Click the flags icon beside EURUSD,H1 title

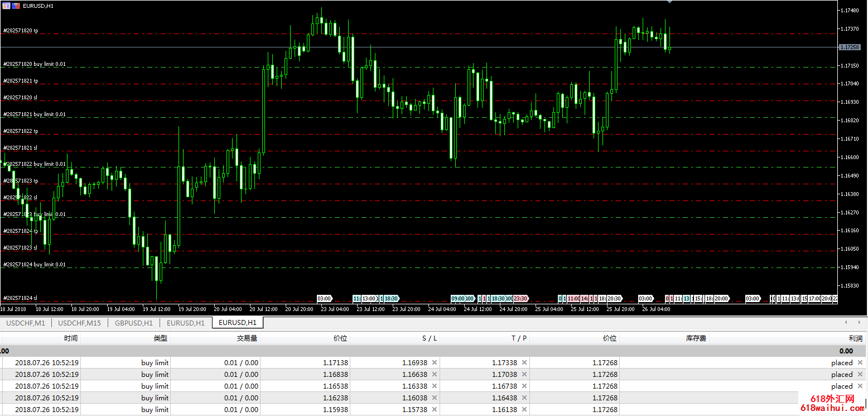[16, 5]
